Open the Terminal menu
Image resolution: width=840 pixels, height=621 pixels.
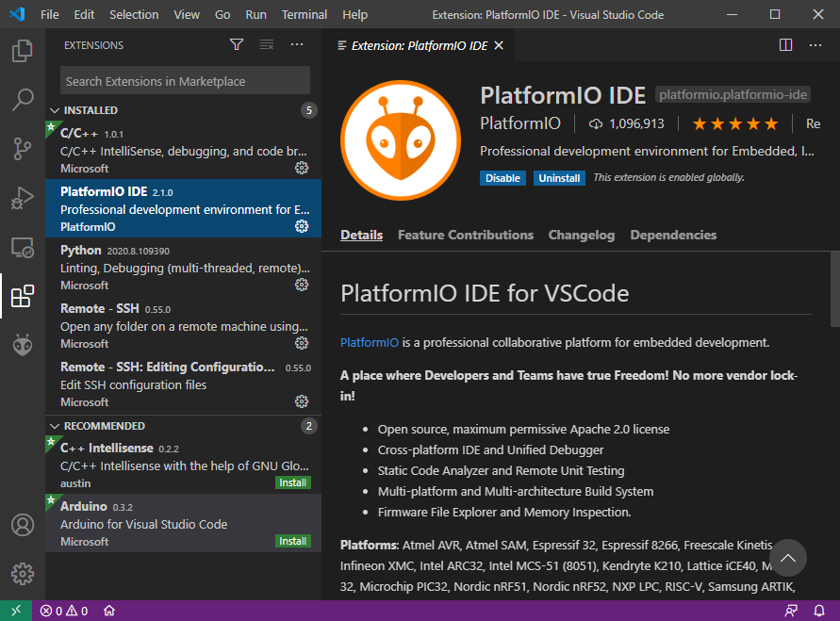304,14
